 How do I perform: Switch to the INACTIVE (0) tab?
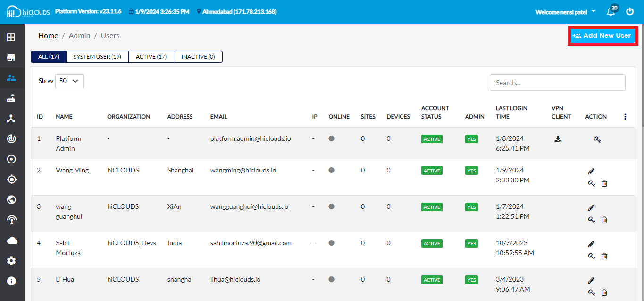[198, 57]
